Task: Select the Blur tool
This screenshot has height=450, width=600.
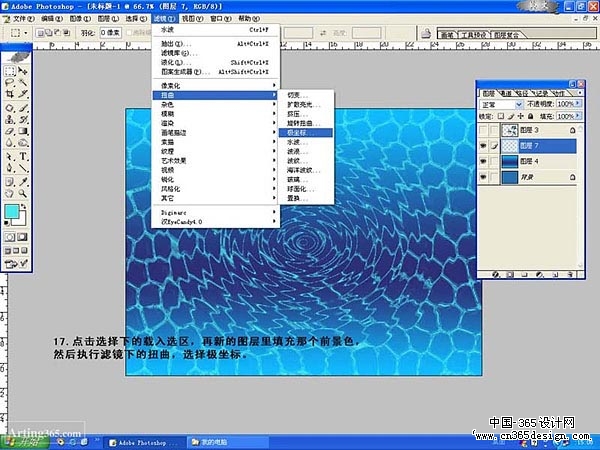Action: point(10,143)
